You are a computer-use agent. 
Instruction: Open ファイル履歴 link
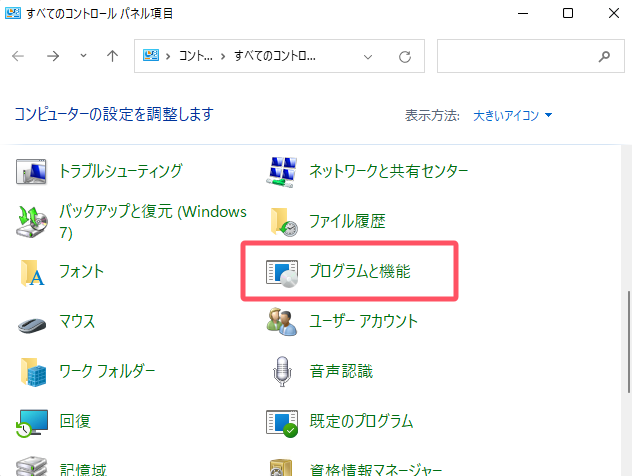(x=347, y=221)
